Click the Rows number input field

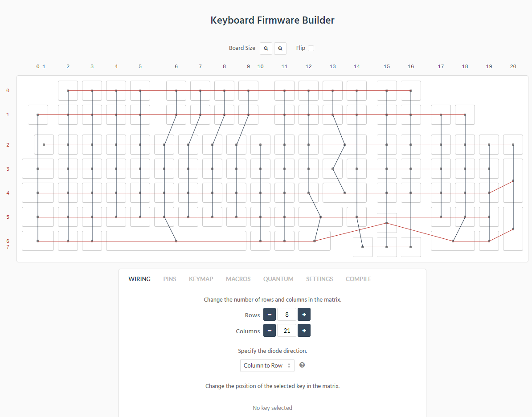(x=286, y=315)
